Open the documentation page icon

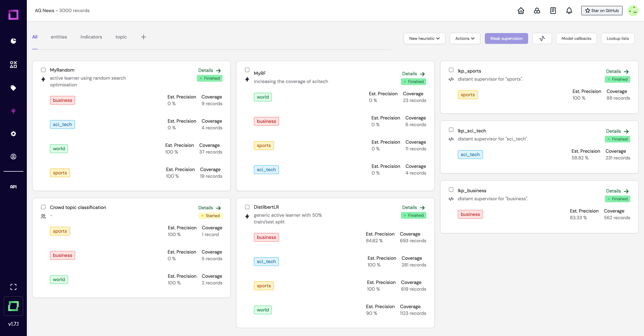tap(553, 11)
